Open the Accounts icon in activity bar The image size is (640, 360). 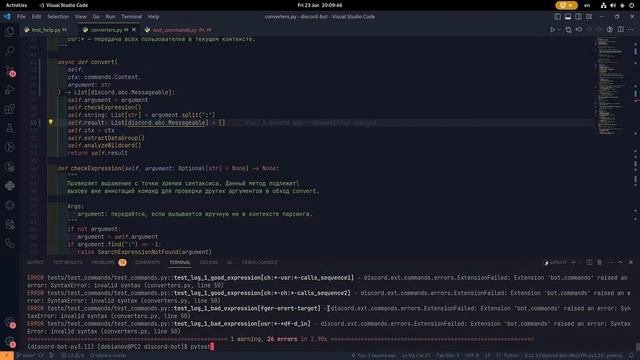pos(10,322)
